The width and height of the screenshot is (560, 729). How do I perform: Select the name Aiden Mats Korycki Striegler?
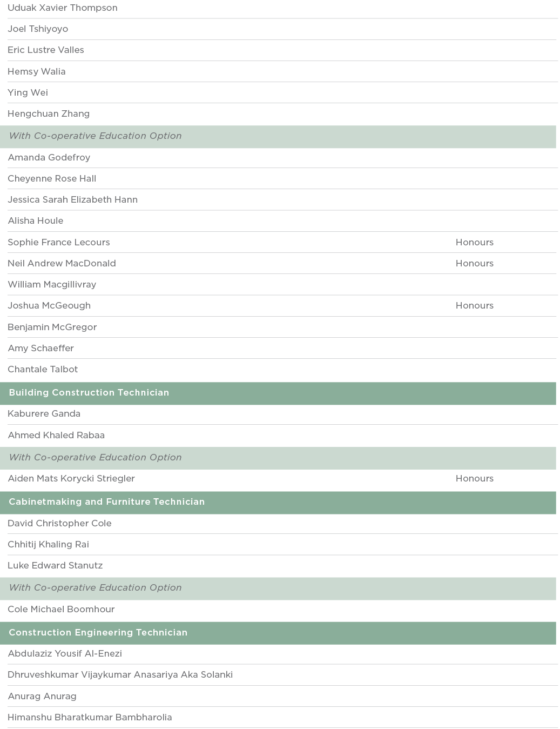click(x=71, y=479)
